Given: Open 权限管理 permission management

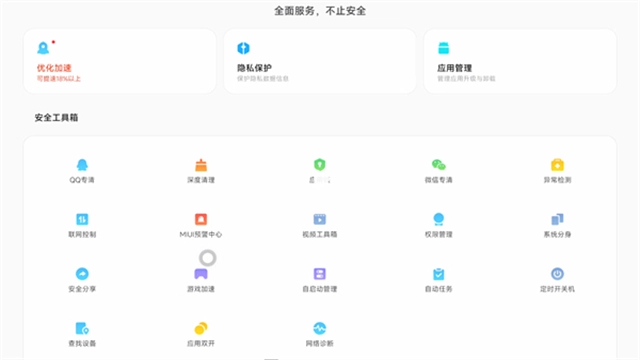Looking at the screenshot, I should click(439, 225).
